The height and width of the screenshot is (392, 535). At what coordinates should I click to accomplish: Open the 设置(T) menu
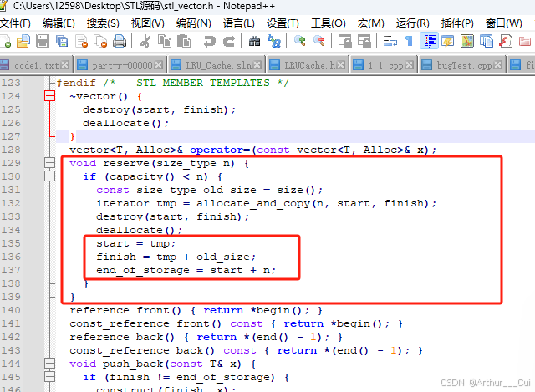click(283, 23)
